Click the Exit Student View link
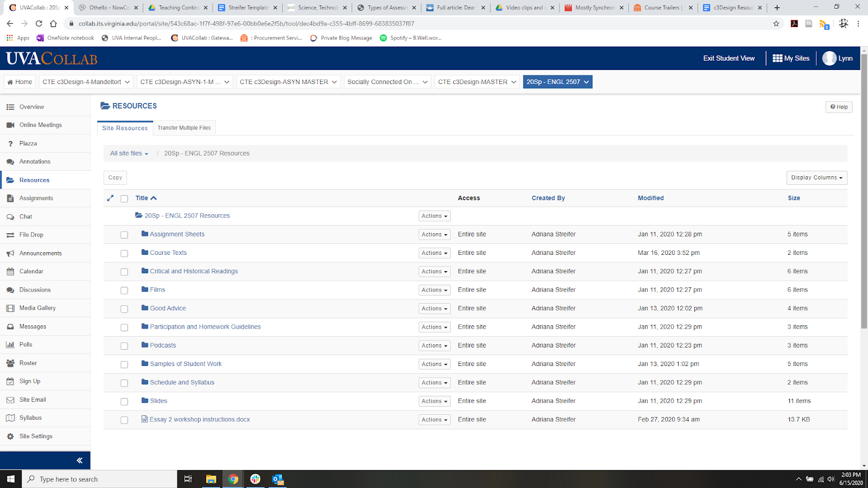Viewport: 868px width, 488px height. (x=729, y=59)
